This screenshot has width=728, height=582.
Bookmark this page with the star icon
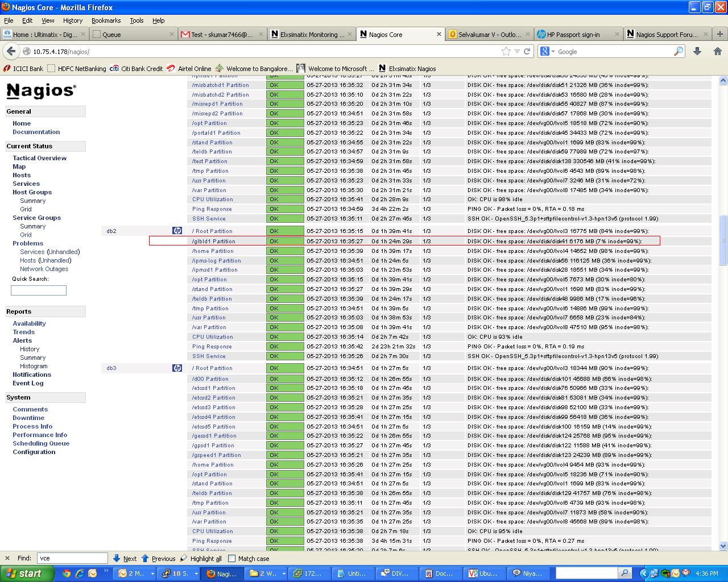(506, 51)
